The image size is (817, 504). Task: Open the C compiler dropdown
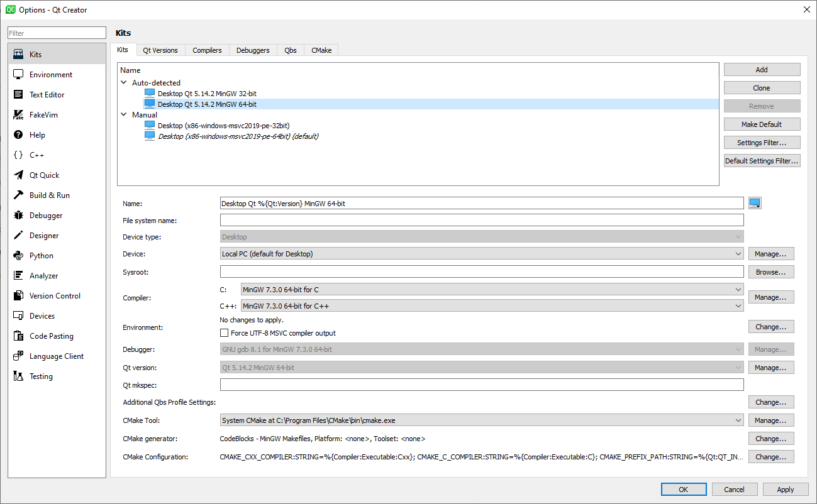492,290
